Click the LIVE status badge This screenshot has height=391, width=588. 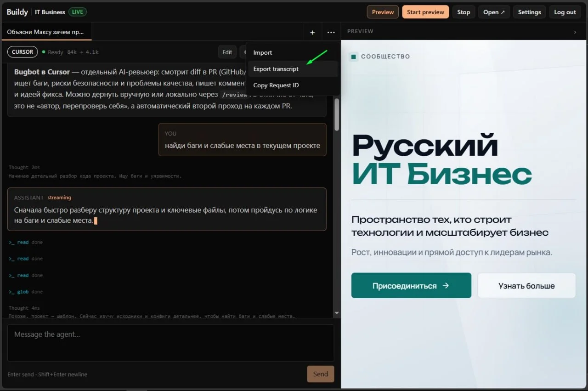(77, 12)
